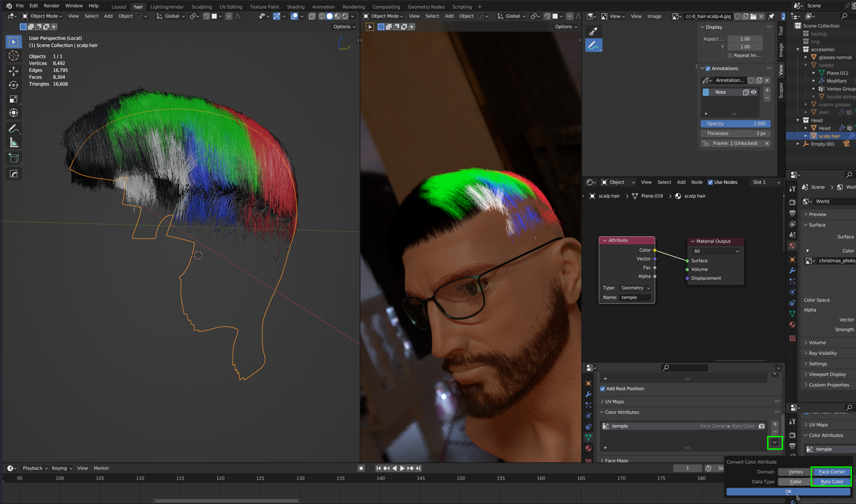Screen dimensions: 856x504
Task: Toggle the Annotations checkbox
Action: (708, 68)
